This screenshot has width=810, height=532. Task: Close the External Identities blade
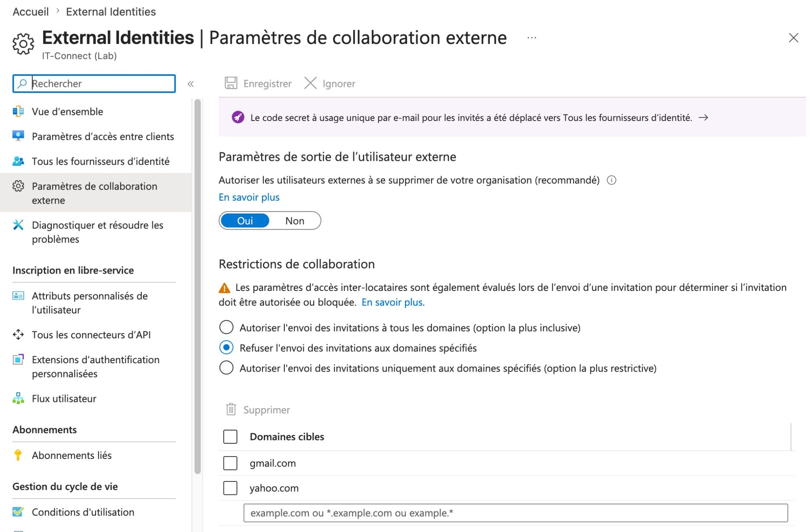click(x=793, y=38)
